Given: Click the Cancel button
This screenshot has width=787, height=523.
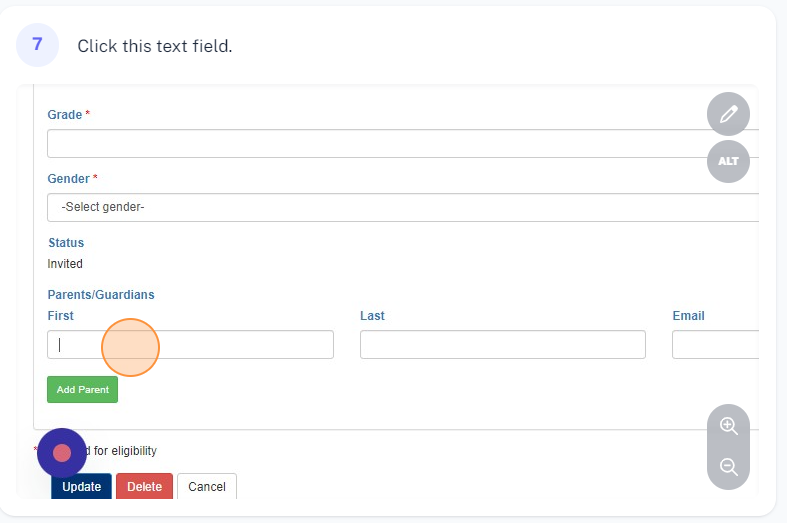Looking at the screenshot, I should (207, 487).
